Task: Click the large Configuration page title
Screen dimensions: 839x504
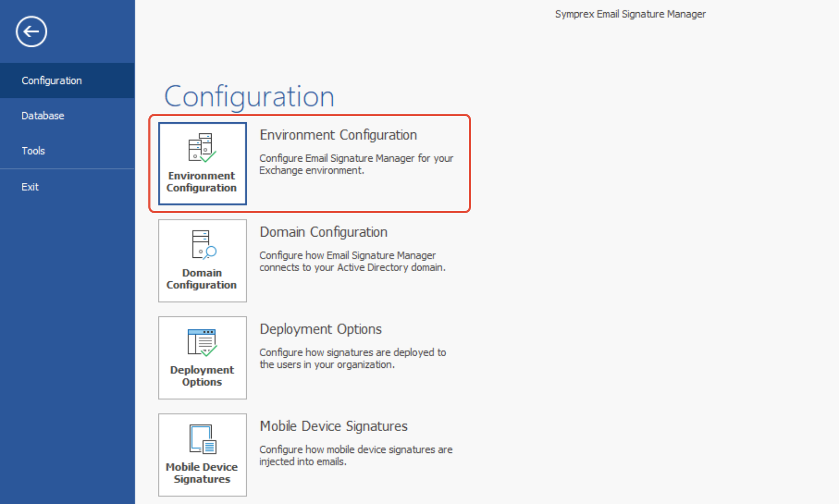Action: [249, 97]
